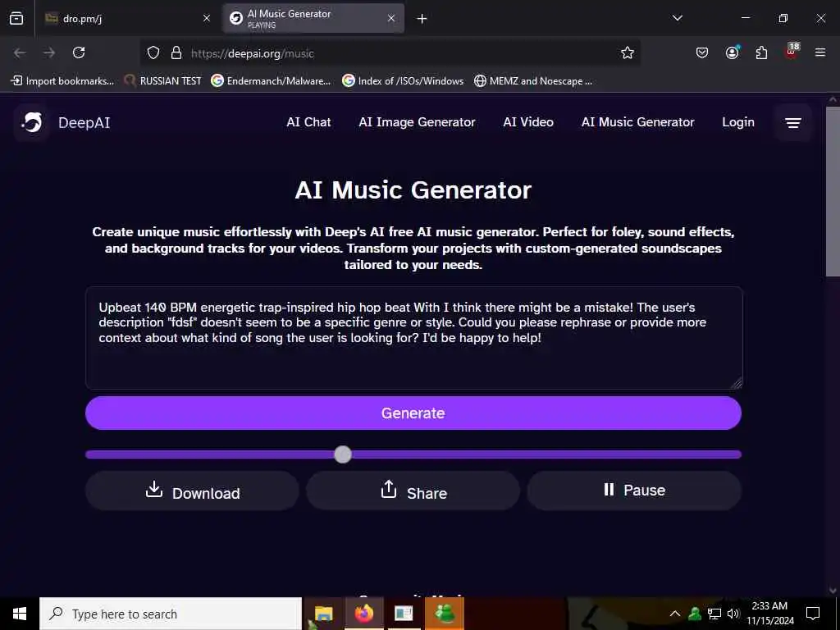Click the DeepAI logo icon
This screenshot has height=630, width=840.
click(32, 123)
